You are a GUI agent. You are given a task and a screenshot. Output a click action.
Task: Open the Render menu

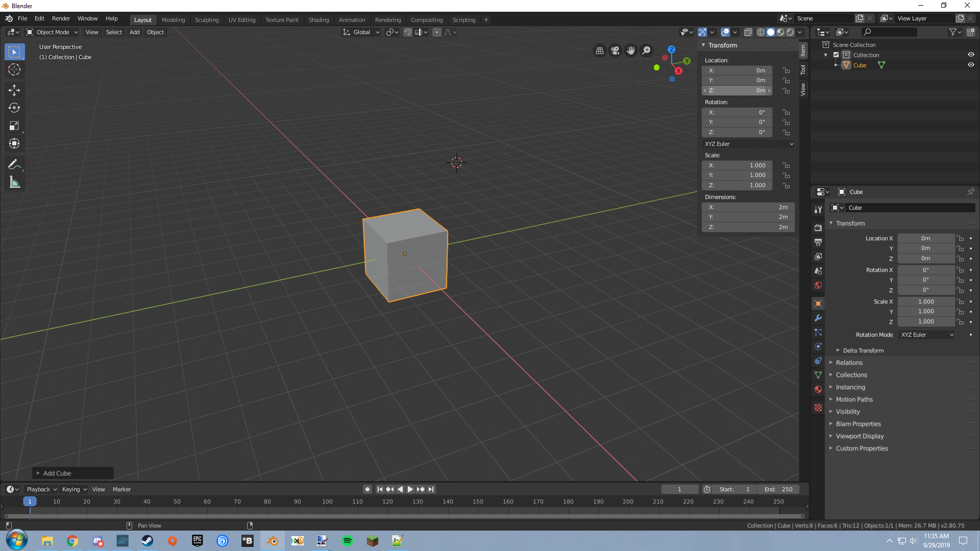click(61, 18)
